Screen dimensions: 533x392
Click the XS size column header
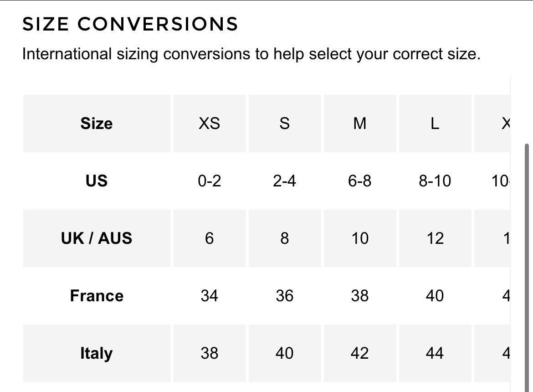pos(209,124)
